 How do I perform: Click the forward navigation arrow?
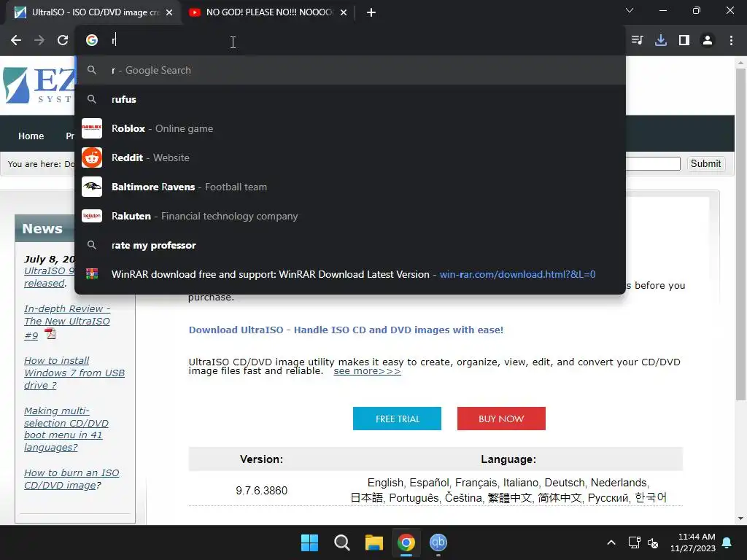39,40
